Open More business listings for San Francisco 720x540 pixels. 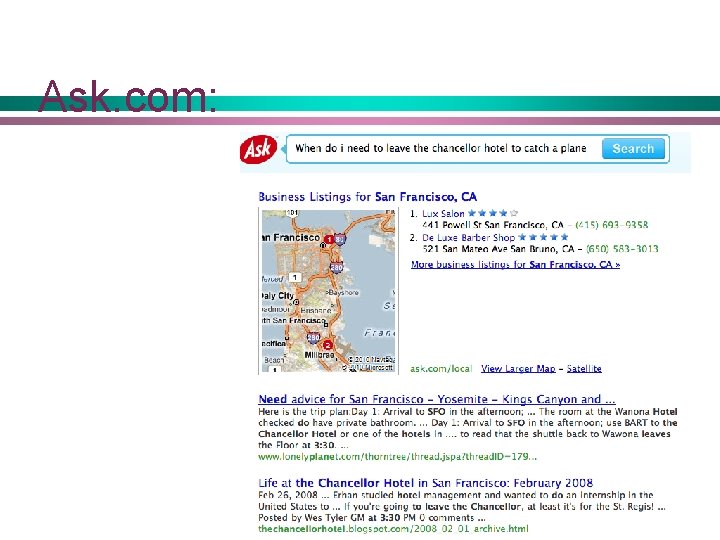[x=515, y=264]
